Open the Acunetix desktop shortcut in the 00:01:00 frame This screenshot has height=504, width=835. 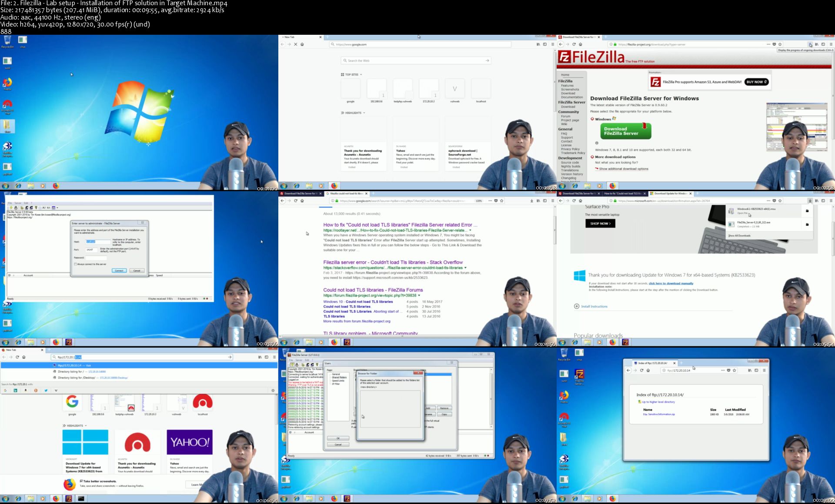(x=7, y=106)
